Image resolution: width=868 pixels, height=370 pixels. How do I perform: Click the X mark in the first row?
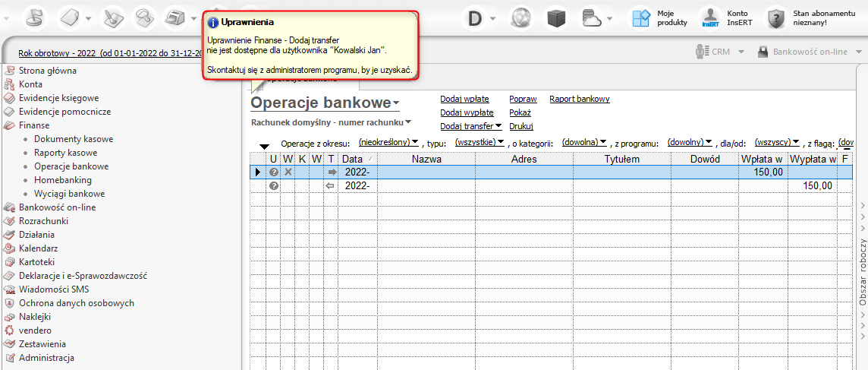pyautogui.click(x=288, y=172)
